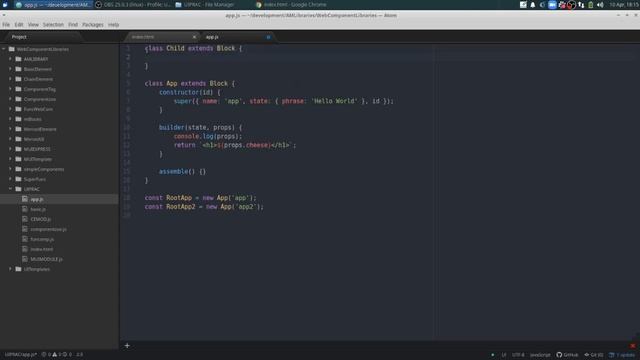Open the notification bell in system tray
640x360 pixels.
tap(533, 5)
